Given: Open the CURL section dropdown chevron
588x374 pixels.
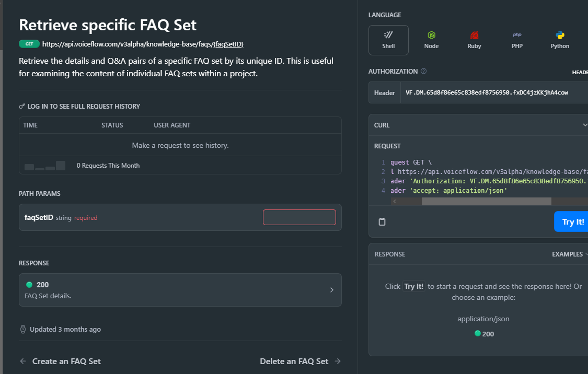Looking at the screenshot, I should [585, 125].
